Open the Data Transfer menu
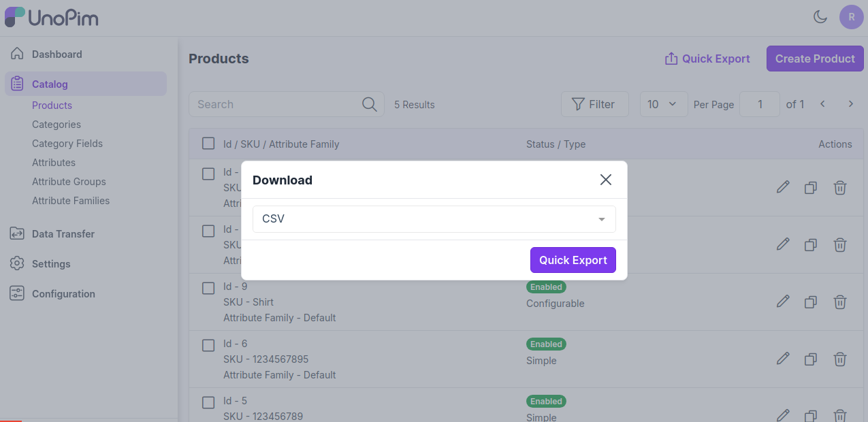This screenshot has height=422, width=868. 63,234
